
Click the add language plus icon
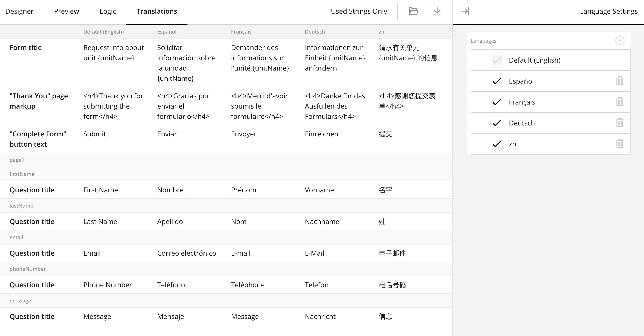tap(619, 41)
